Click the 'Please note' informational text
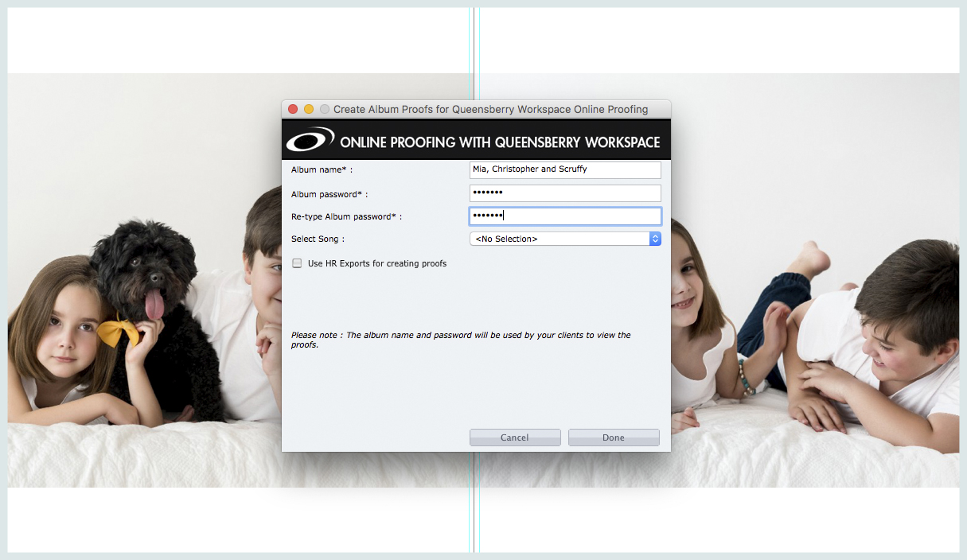The width and height of the screenshot is (967, 560). (461, 340)
